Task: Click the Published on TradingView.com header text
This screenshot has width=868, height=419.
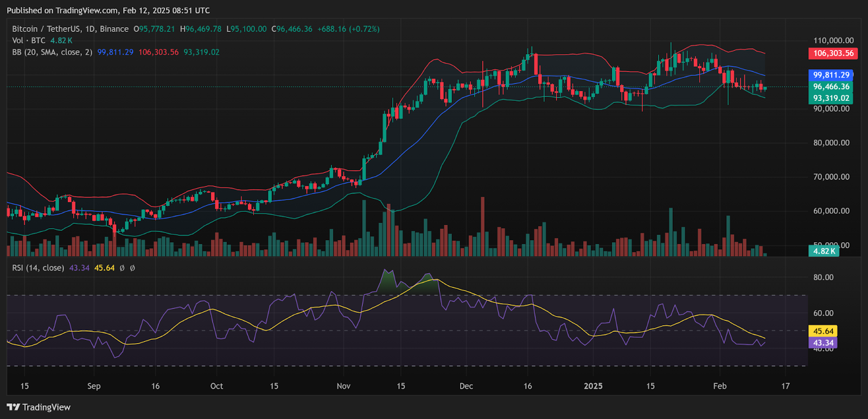Action: point(108,10)
